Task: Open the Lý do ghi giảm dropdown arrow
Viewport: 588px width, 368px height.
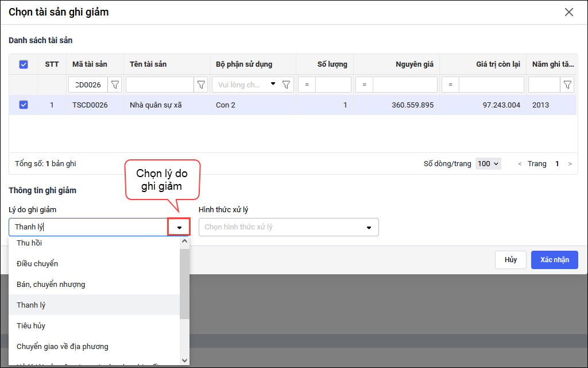Action: (x=179, y=227)
